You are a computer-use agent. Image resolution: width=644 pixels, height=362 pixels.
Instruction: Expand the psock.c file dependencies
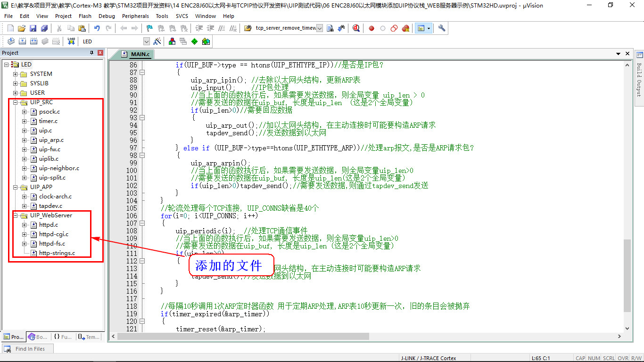[25, 112]
